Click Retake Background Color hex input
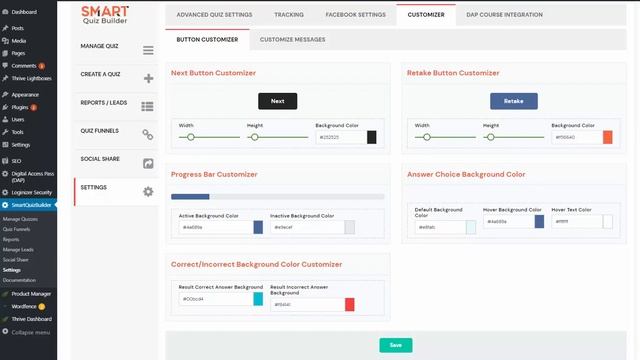Image resolution: width=640 pixels, height=360 pixels. [x=577, y=137]
